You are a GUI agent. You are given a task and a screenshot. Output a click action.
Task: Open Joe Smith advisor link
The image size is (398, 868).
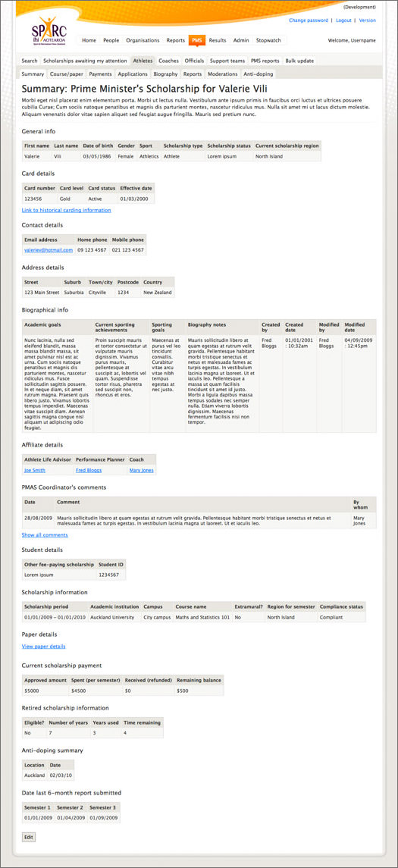35,471
